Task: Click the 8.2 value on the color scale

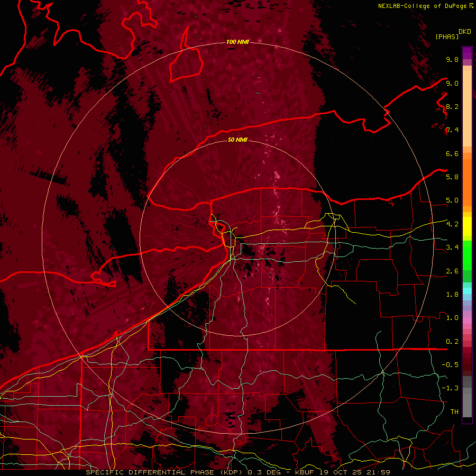Action: 452,106
